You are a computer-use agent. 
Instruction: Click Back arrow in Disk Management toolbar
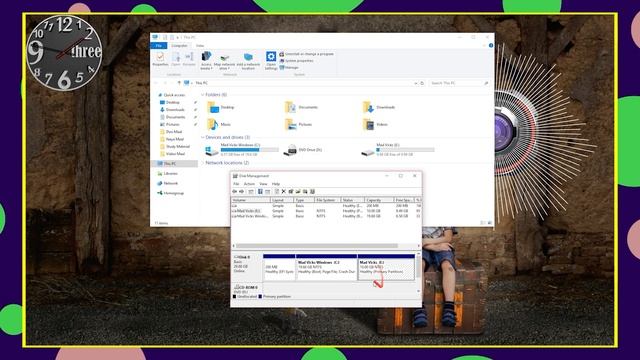pos(235,191)
